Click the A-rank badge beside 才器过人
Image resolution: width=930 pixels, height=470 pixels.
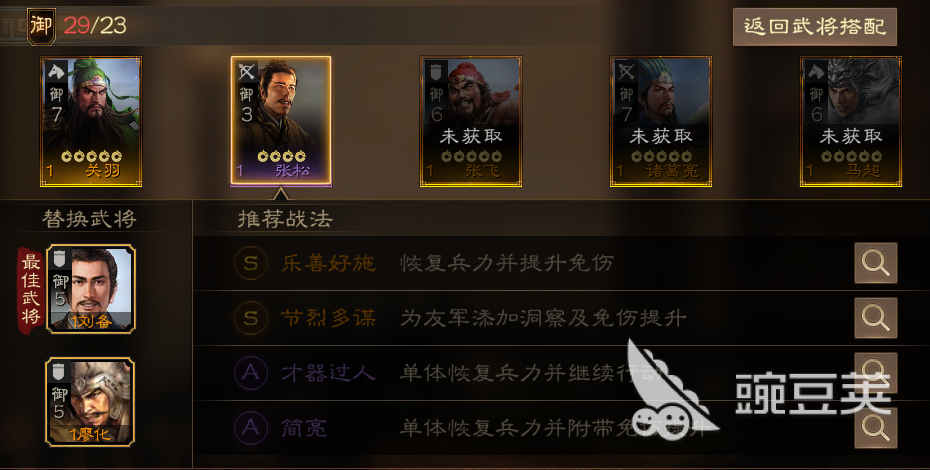251,373
